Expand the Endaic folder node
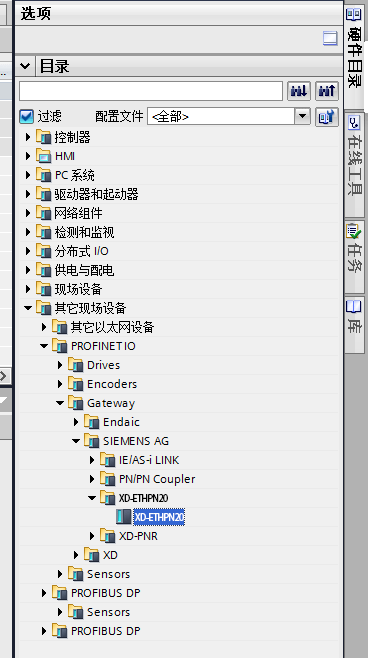The height and width of the screenshot is (658, 368). tap(76, 422)
